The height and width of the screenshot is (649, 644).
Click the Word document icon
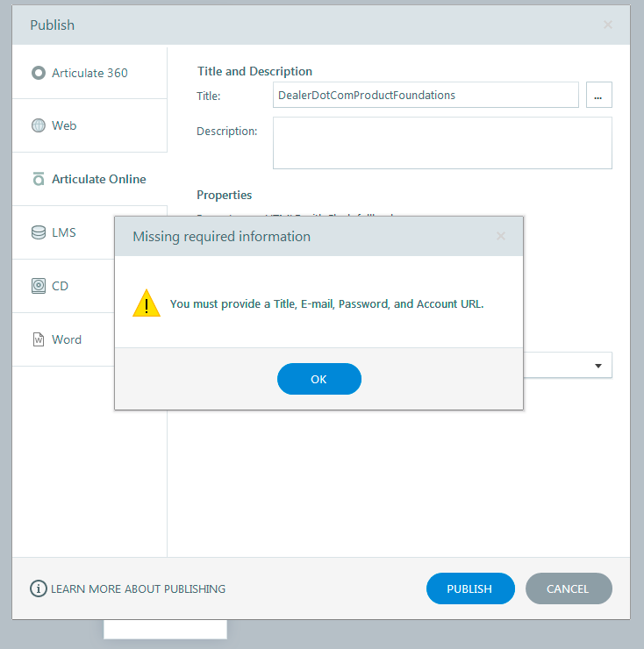(x=38, y=339)
